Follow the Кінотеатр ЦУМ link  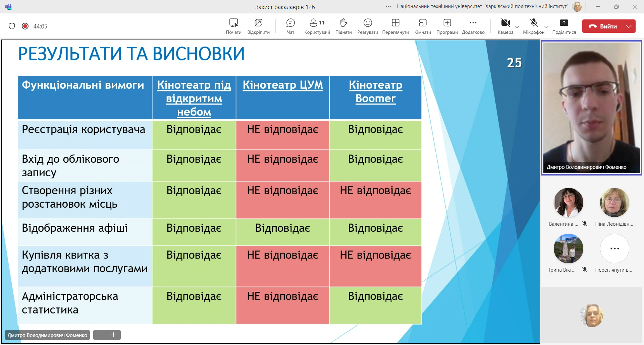(282, 85)
